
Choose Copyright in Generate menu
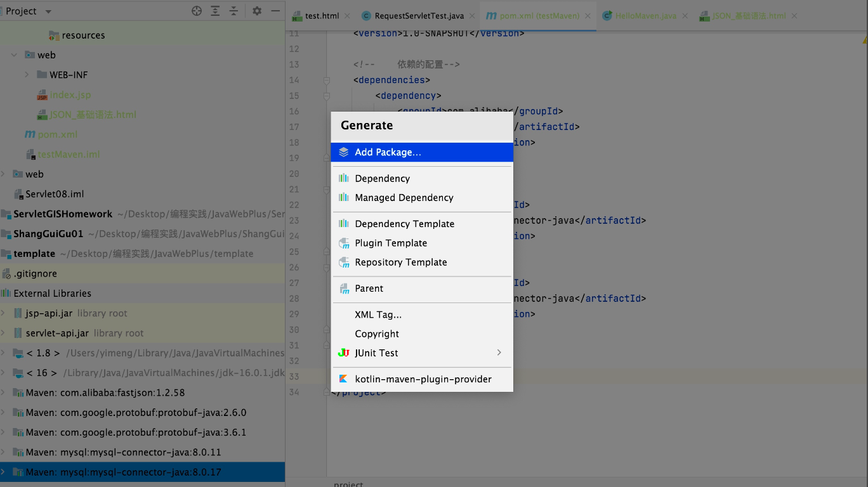tap(422, 334)
